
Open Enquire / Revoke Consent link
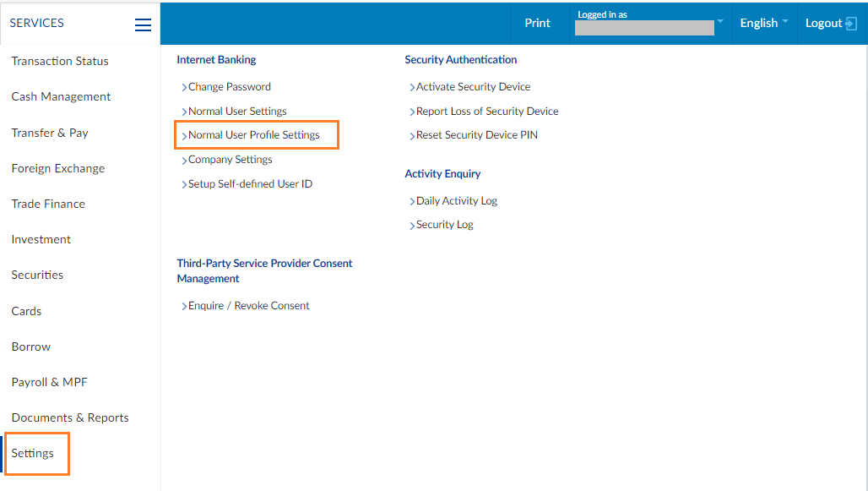coord(248,306)
